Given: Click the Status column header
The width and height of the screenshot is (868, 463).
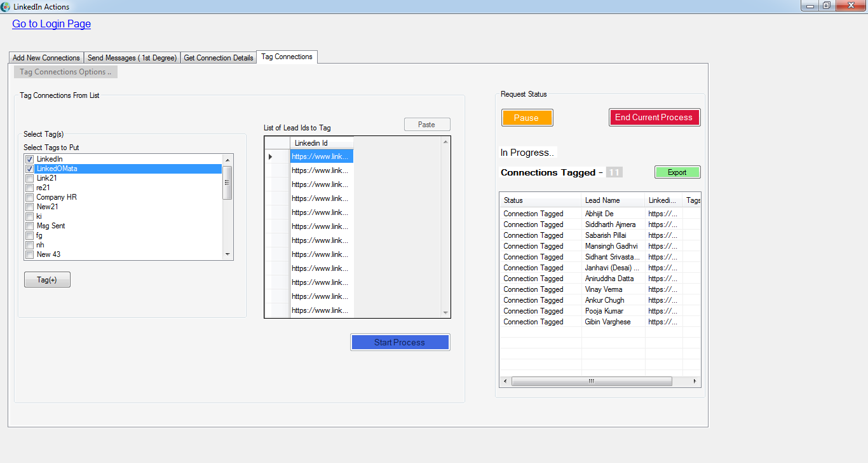Looking at the screenshot, I should point(541,200).
